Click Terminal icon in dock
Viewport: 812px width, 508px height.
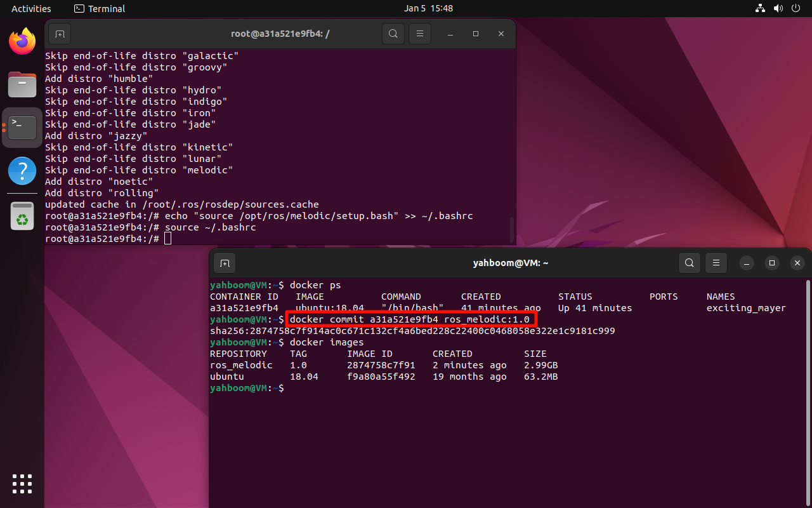(22, 128)
